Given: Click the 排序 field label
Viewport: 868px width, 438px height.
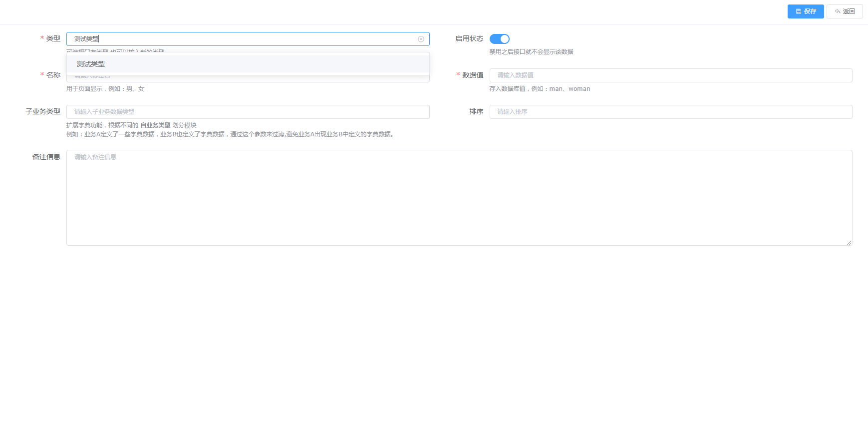Looking at the screenshot, I should tap(476, 112).
